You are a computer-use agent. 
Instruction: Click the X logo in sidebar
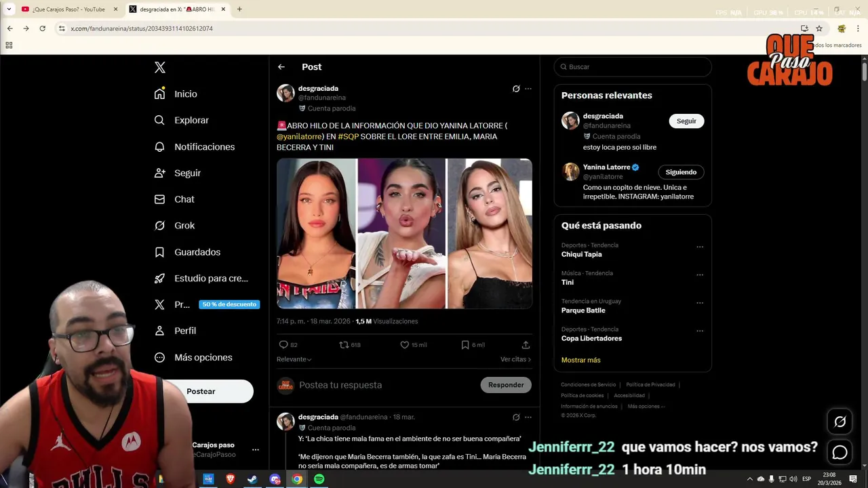tap(160, 67)
